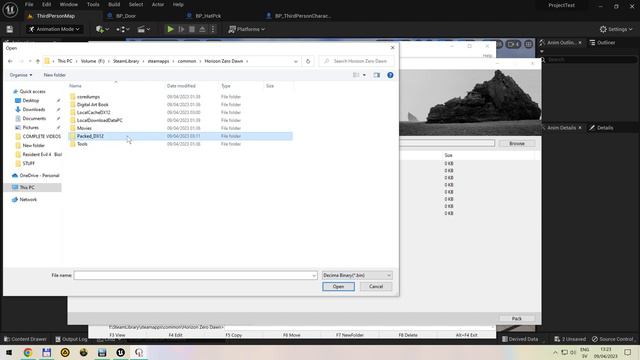This screenshot has height=360, width=640.
Task: Stop the play session
Action: (x=192, y=29)
